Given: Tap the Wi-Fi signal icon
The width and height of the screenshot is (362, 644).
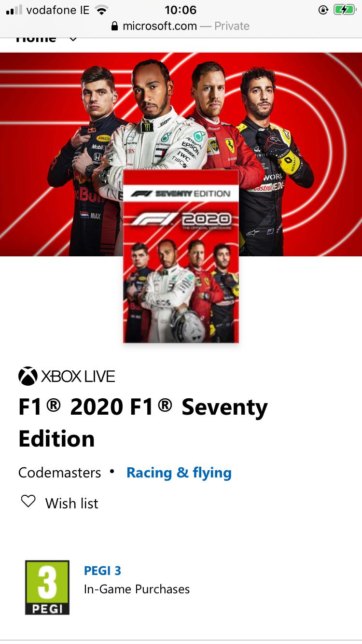Looking at the screenshot, I should tap(101, 10).
